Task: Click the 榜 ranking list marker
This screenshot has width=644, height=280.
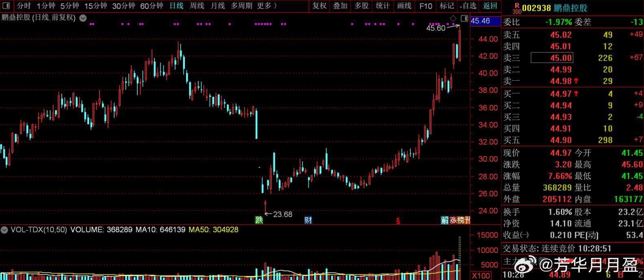Action: pyautogui.click(x=461, y=220)
